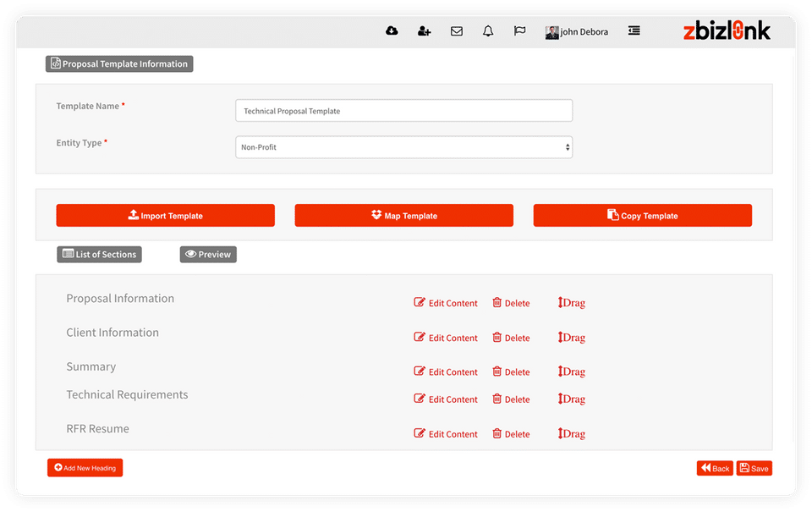Click the zbizlink logo
The image size is (812, 512).
727,31
